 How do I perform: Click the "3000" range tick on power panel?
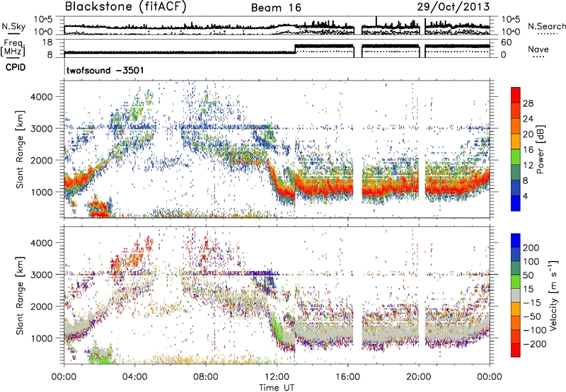coord(41,129)
